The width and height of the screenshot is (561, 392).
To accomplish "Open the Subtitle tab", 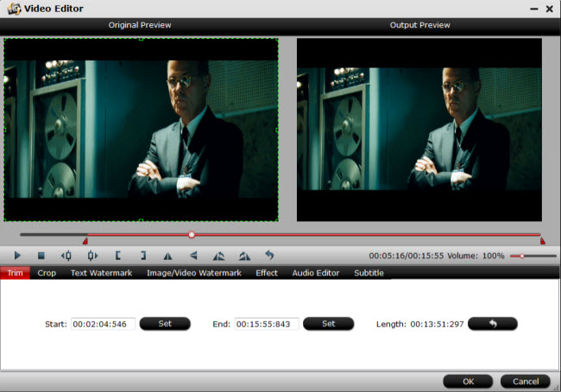I will click(369, 273).
